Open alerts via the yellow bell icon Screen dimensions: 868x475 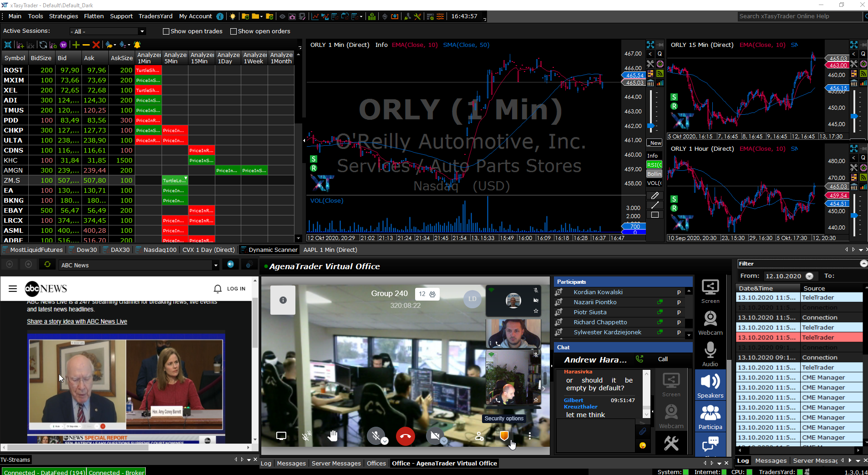[x=137, y=45]
